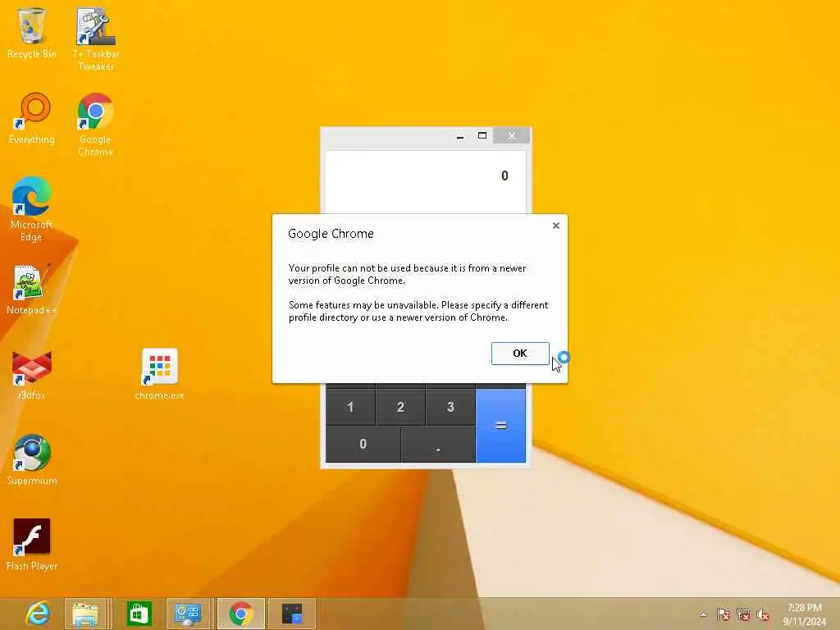840x630 pixels.
Task: Click calculator key 2
Action: [400, 407]
